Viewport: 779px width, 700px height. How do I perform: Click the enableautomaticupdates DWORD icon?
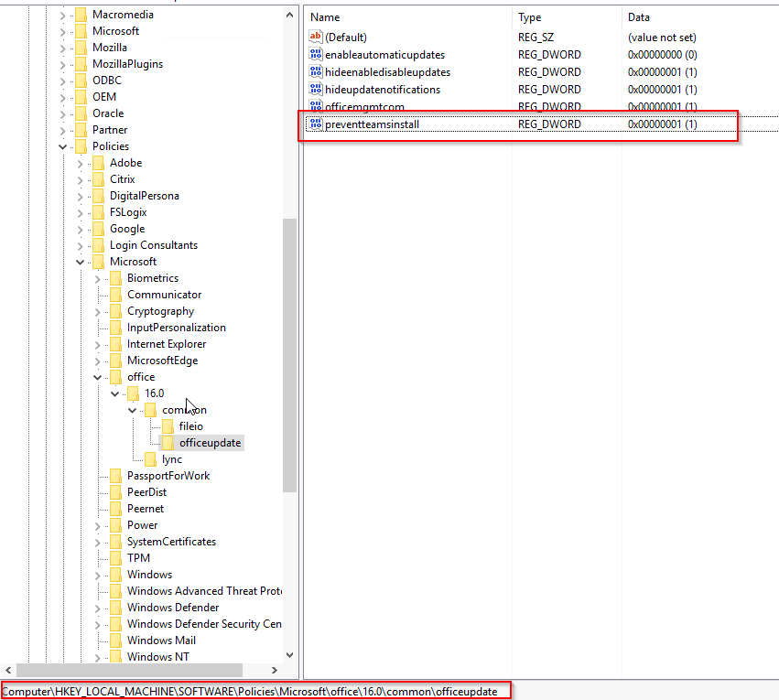(316, 54)
